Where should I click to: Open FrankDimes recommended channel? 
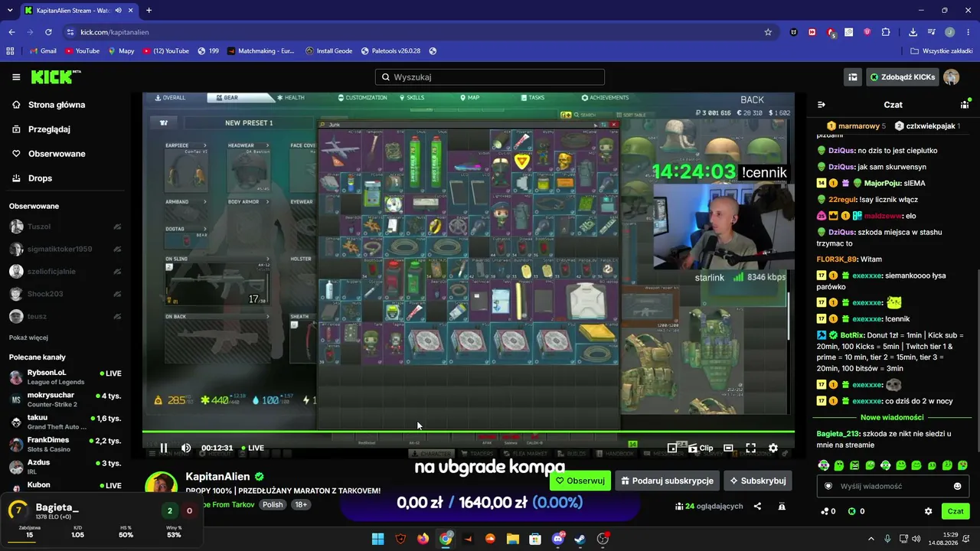[65, 444]
